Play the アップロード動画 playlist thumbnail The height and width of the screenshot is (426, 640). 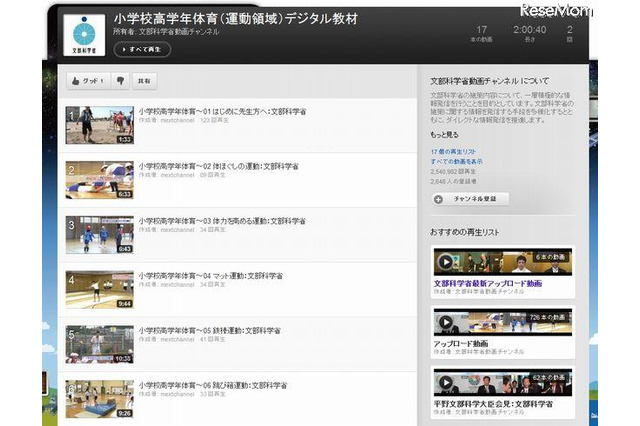click(503, 322)
